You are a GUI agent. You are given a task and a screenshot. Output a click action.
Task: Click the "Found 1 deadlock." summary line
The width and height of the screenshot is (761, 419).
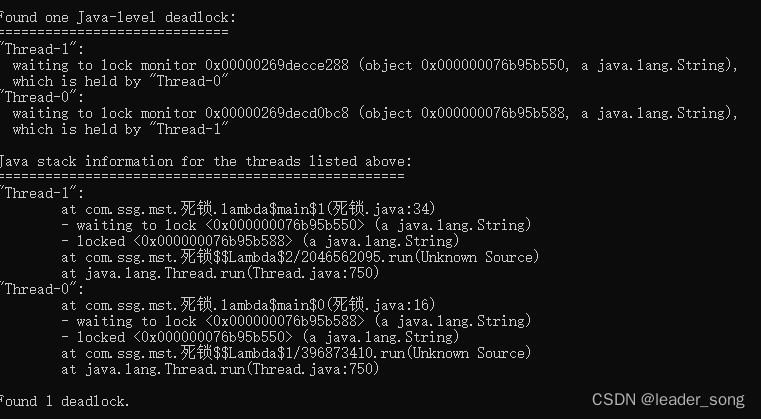point(65,402)
